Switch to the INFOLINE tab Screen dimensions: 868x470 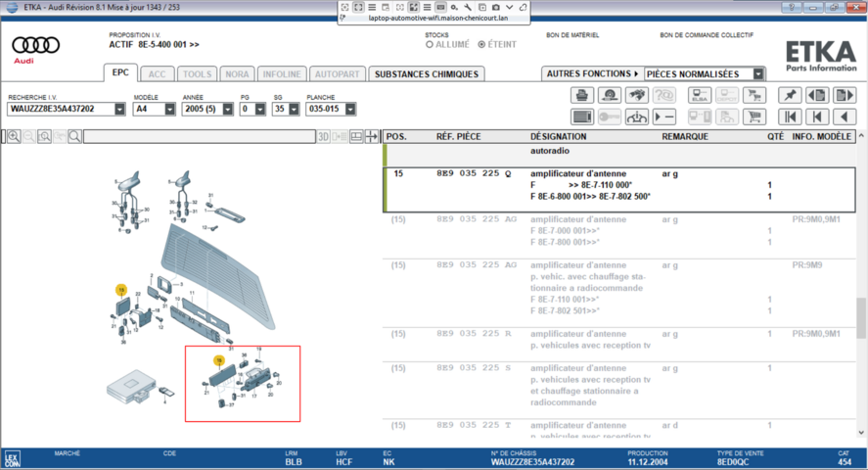click(282, 74)
